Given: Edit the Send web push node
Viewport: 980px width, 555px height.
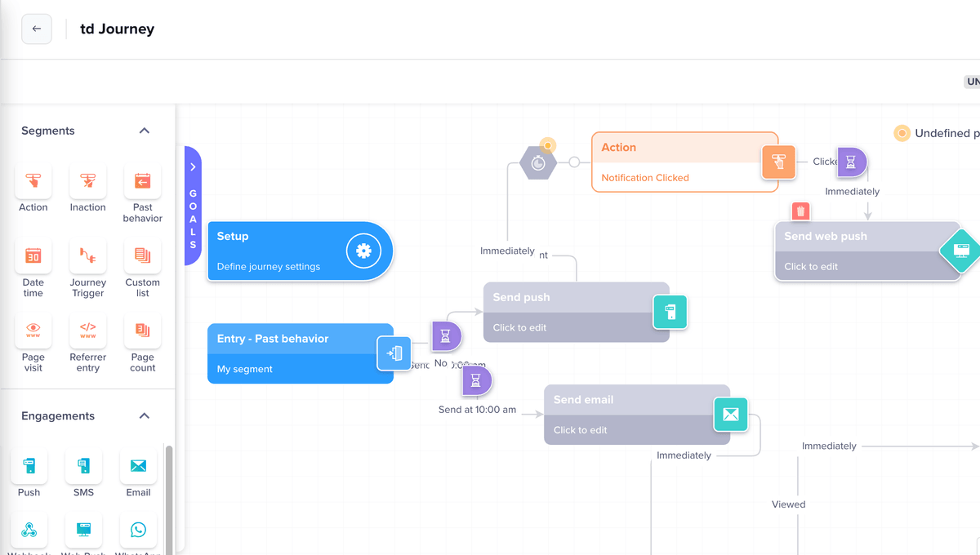Looking at the screenshot, I should 867,251.
